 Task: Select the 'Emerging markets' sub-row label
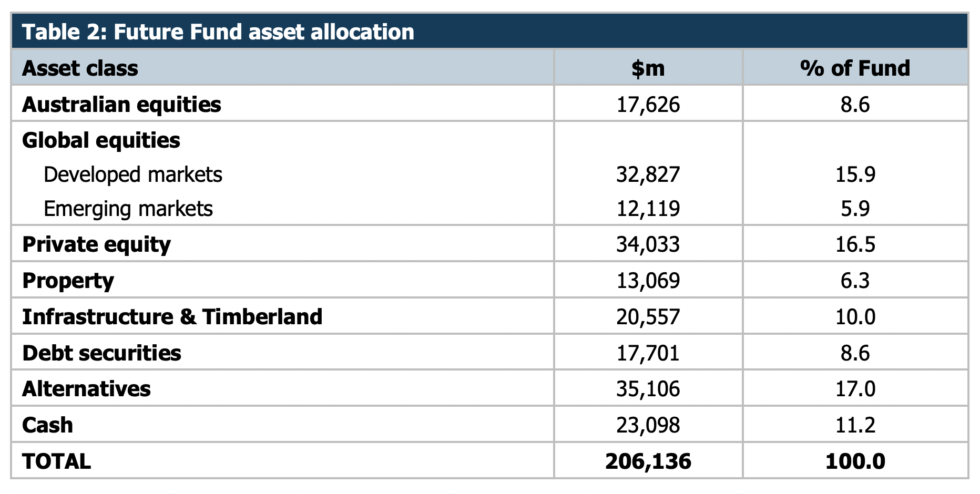point(128,209)
